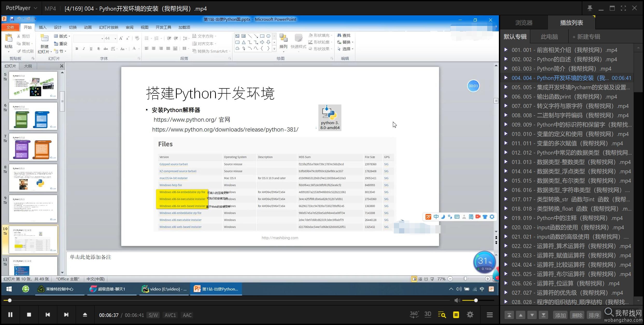Image resolution: width=644 pixels, height=325 pixels.
Task: Click the python.org/downloads release link
Action: 225,129
